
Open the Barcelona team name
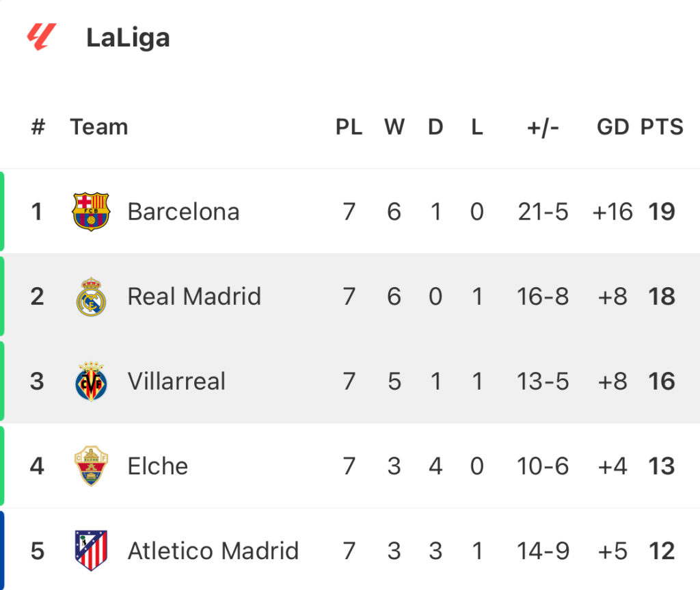coord(183,212)
